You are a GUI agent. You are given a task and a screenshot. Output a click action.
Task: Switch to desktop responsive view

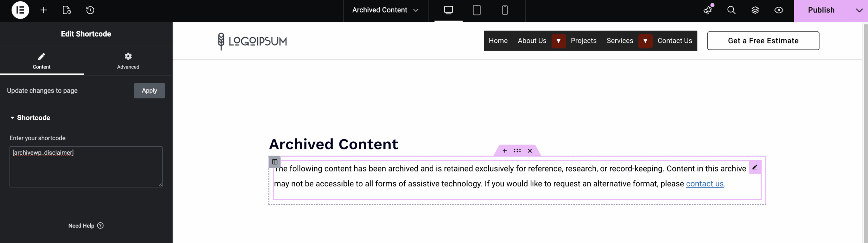click(x=449, y=10)
